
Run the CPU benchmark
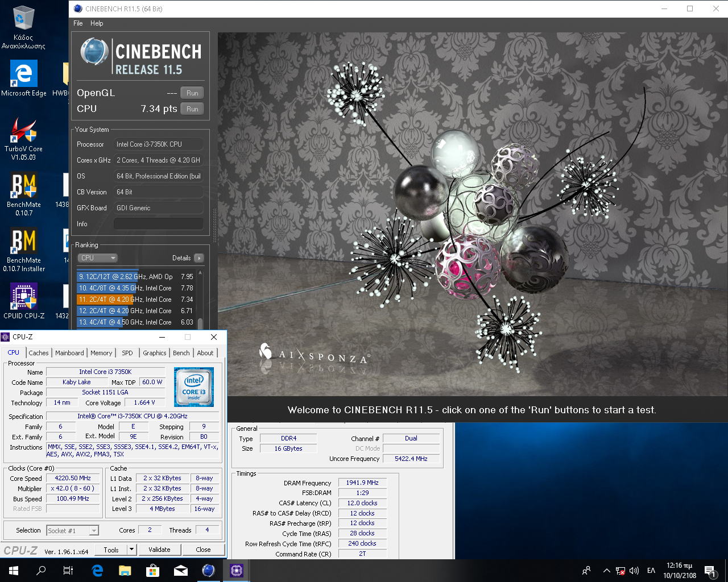192,109
